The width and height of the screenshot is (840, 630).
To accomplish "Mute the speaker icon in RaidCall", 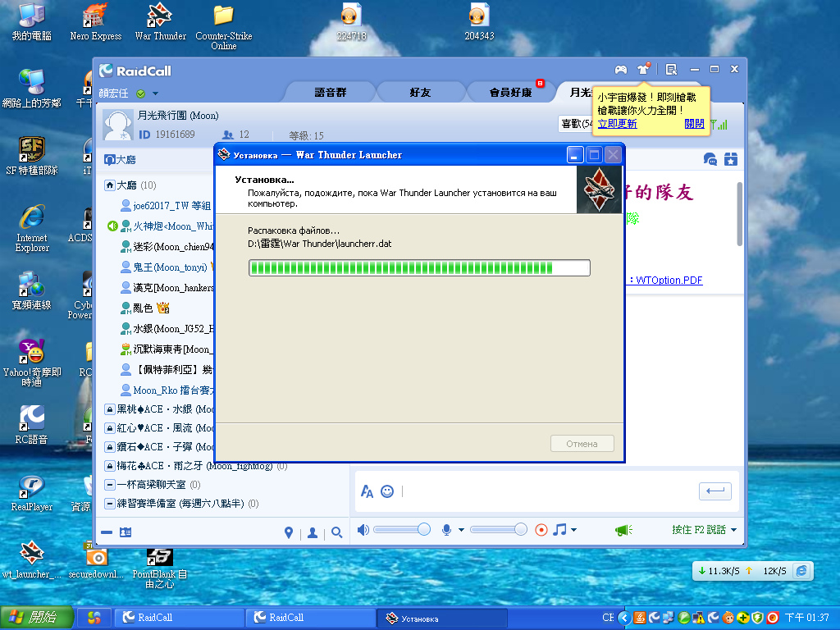I will pyautogui.click(x=363, y=530).
